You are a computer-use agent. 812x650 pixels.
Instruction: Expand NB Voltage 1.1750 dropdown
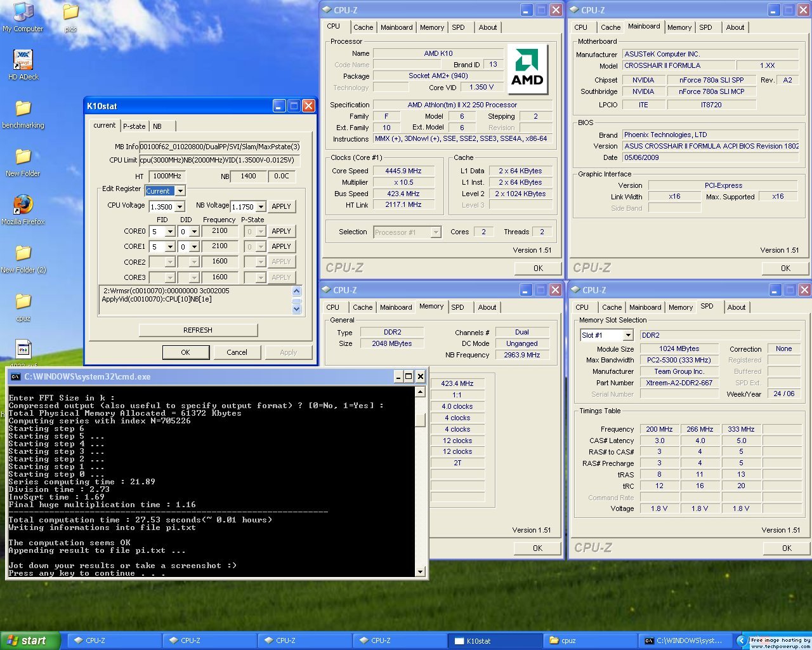pyautogui.click(x=261, y=207)
